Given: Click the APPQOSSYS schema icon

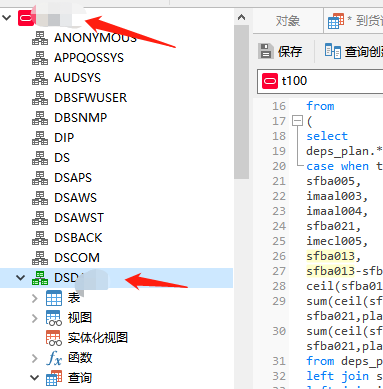Looking at the screenshot, I should pyautogui.click(x=40, y=58).
